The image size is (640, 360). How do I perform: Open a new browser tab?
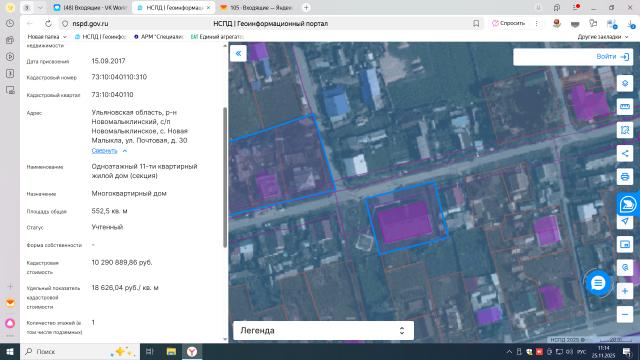point(306,8)
